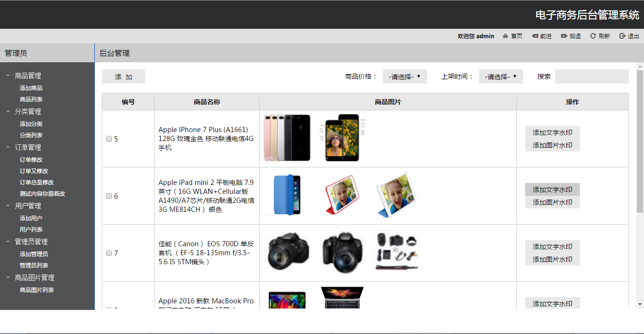Viewport: 644px width, 334px height.
Task: Click the iPad with blue stand image
Action: 397,195
